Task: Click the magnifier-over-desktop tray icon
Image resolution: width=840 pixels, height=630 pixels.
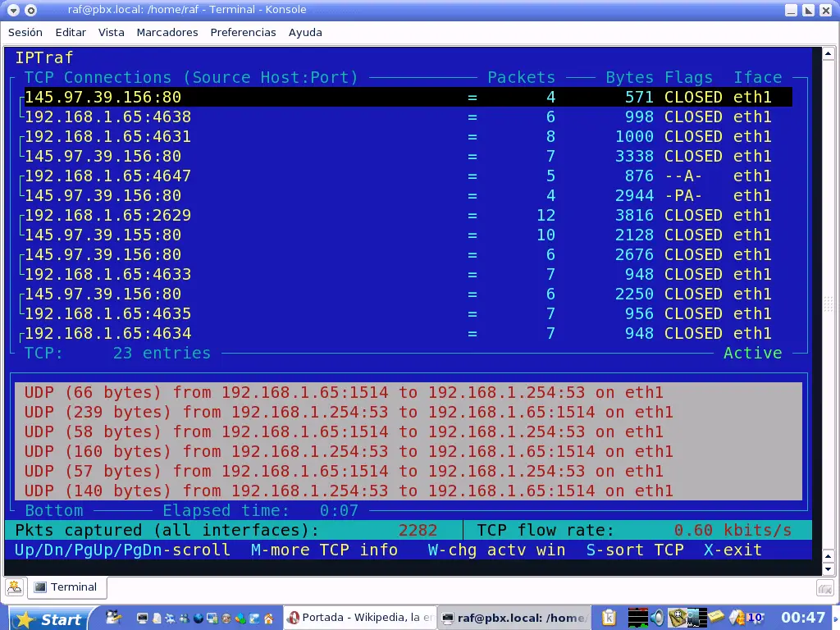Action: click(x=677, y=618)
